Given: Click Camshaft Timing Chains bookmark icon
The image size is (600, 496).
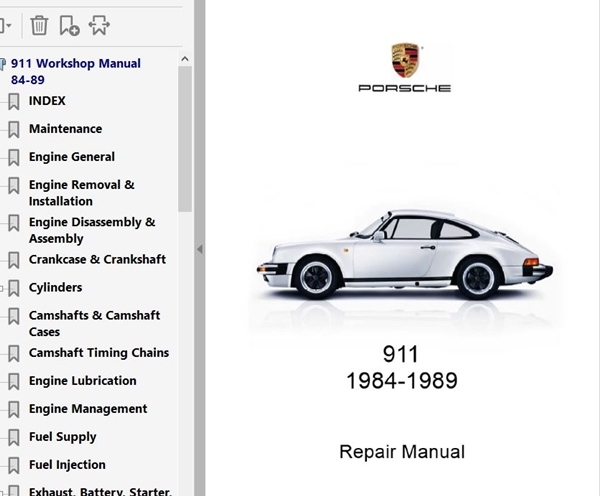Looking at the screenshot, I should pos(14,353).
